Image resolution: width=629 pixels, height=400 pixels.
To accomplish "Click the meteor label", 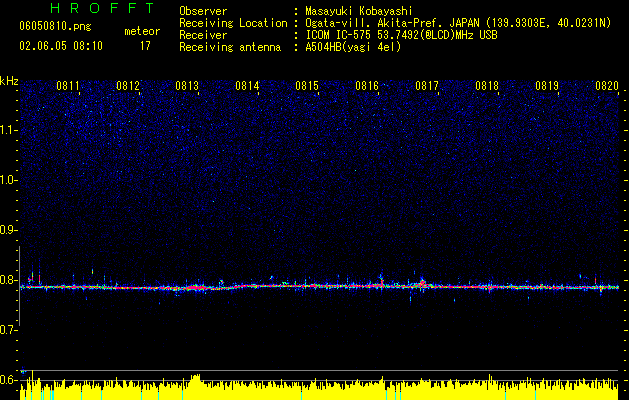I will pos(142,31).
